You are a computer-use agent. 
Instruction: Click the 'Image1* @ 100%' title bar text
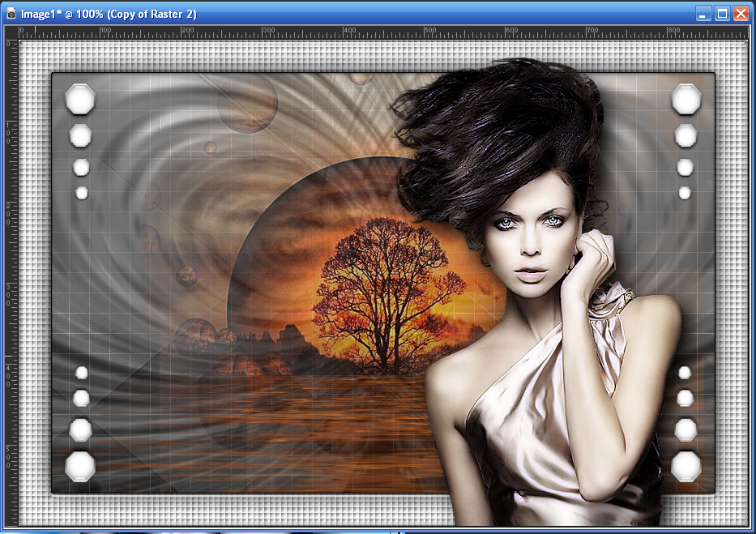coord(109,14)
